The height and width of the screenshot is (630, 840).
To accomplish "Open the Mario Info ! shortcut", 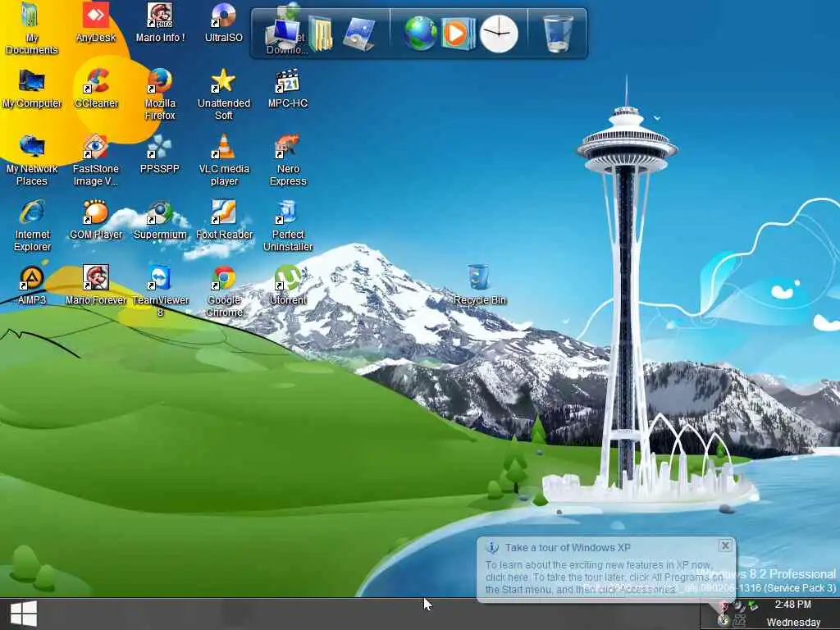I will [x=160, y=22].
